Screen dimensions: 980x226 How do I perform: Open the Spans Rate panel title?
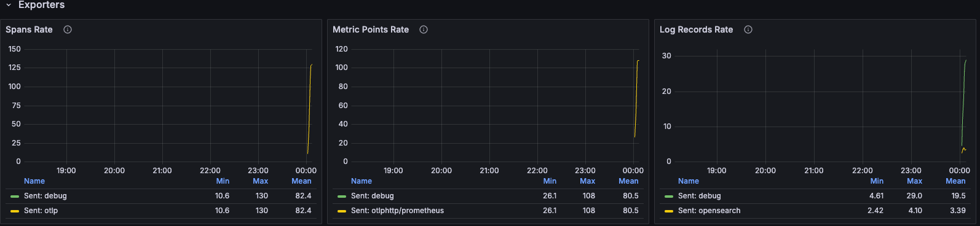tap(29, 29)
